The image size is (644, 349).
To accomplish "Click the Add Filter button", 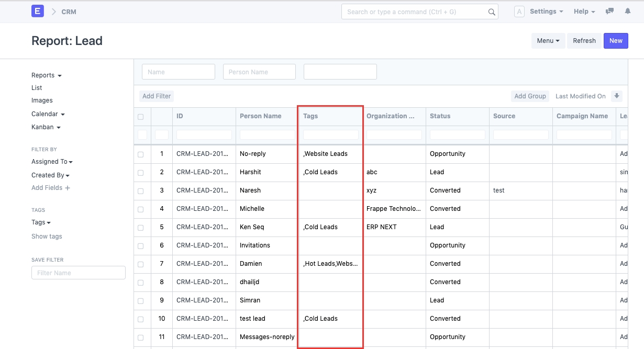I will (x=157, y=96).
